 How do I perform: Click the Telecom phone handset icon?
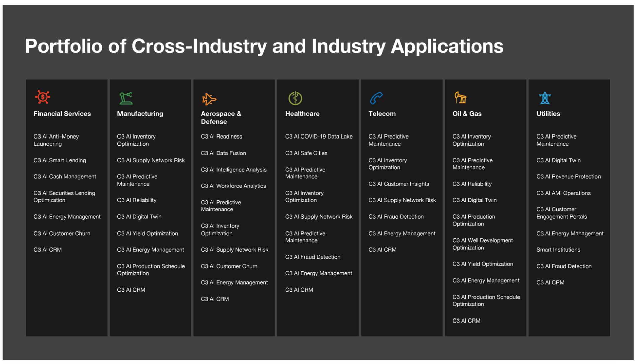(376, 98)
